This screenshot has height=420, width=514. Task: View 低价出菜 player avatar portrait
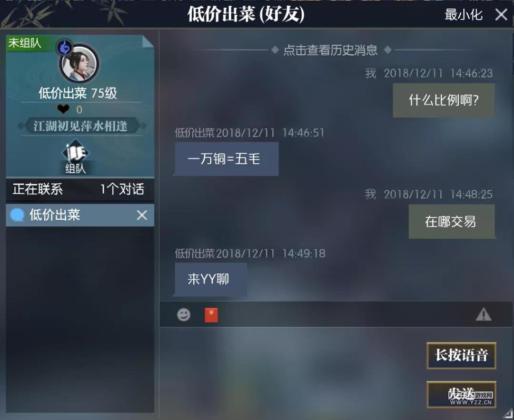coord(79,64)
